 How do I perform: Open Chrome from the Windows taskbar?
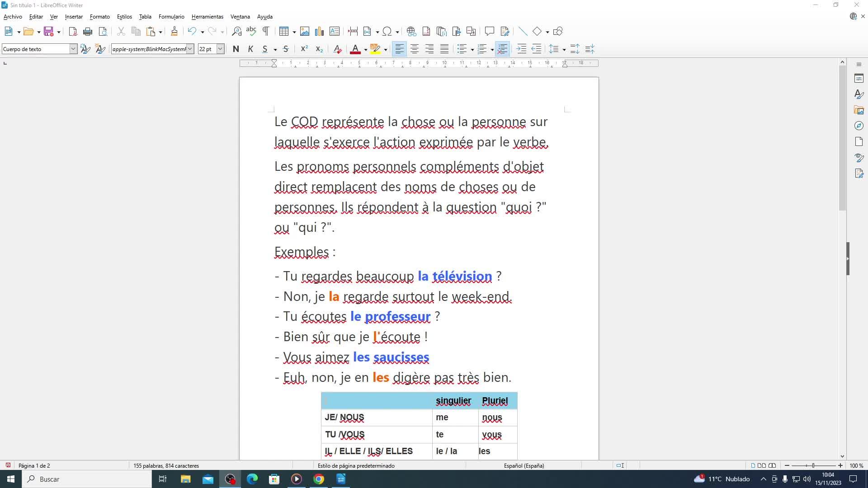click(x=319, y=479)
